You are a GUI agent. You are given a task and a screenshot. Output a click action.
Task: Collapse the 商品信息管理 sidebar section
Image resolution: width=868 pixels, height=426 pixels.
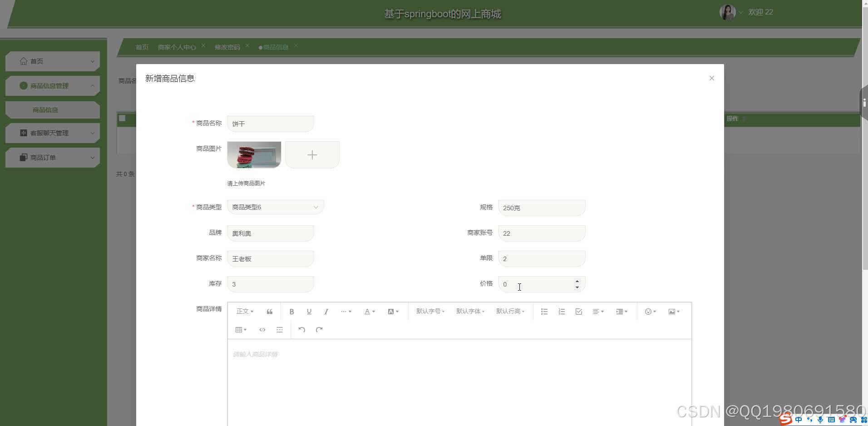point(52,85)
